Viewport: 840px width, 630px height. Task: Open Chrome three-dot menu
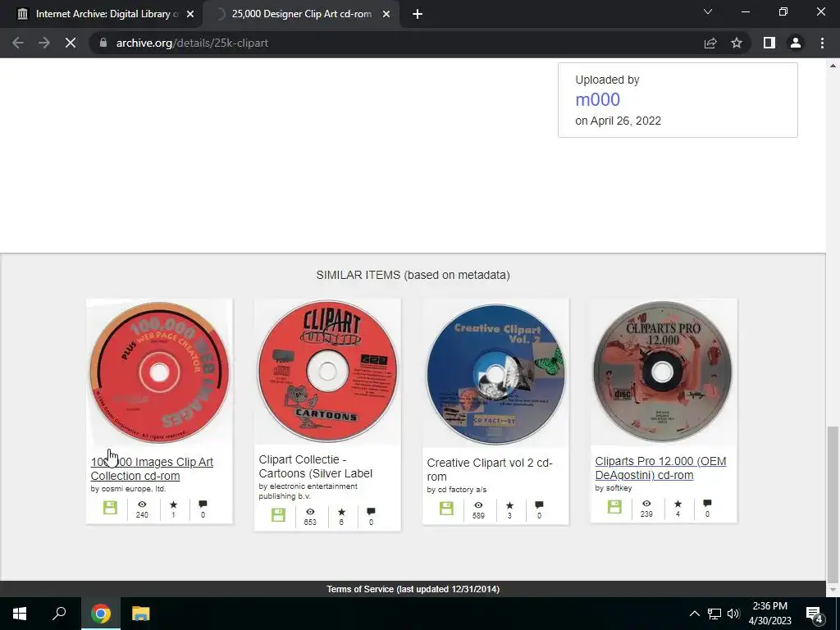point(822,43)
